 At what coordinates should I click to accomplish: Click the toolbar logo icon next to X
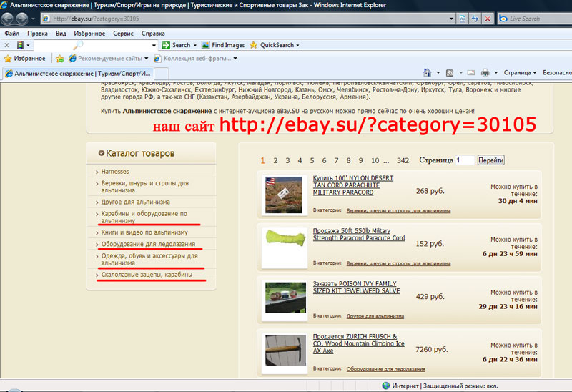tap(21, 45)
